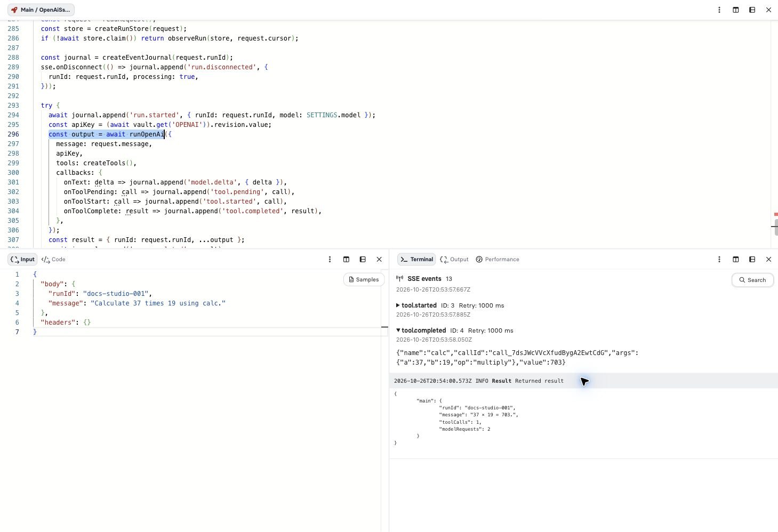This screenshot has width=778, height=532.
Task: Click the "headers": {} line in Input
Action: point(66,322)
